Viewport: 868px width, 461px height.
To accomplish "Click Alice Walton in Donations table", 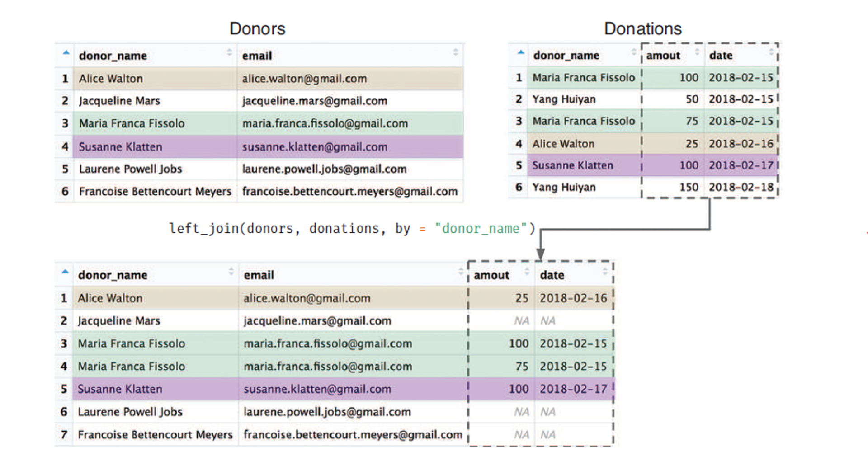I will pos(563,144).
